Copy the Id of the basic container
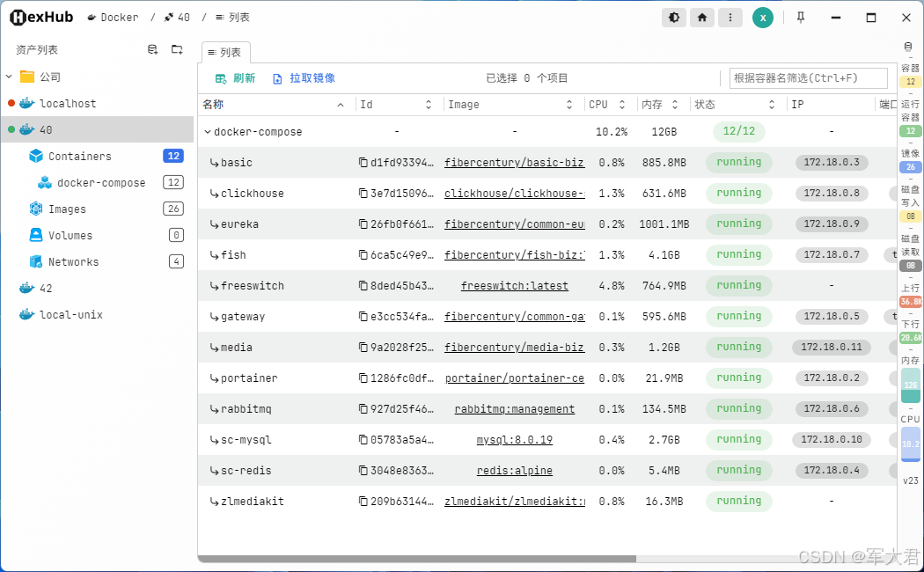This screenshot has height=572, width=924. (x=363, y=163)
